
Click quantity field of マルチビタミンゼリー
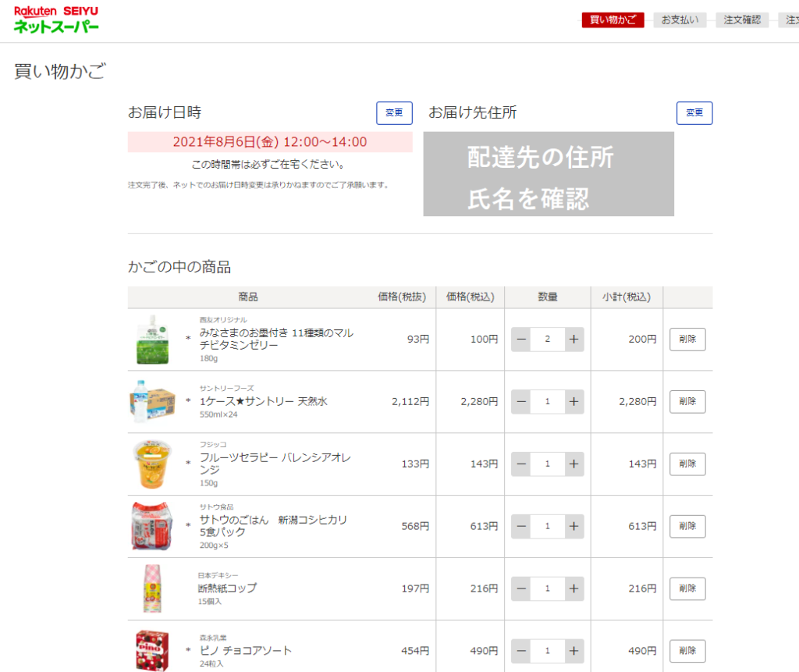click(x=548, y=339)
